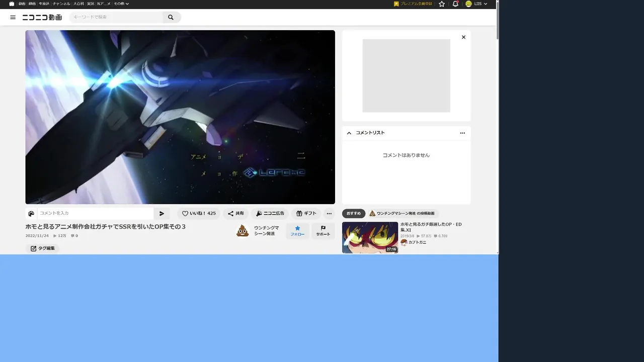
Task: Click the コメントはありません message
Action: [x=406, y=155]
